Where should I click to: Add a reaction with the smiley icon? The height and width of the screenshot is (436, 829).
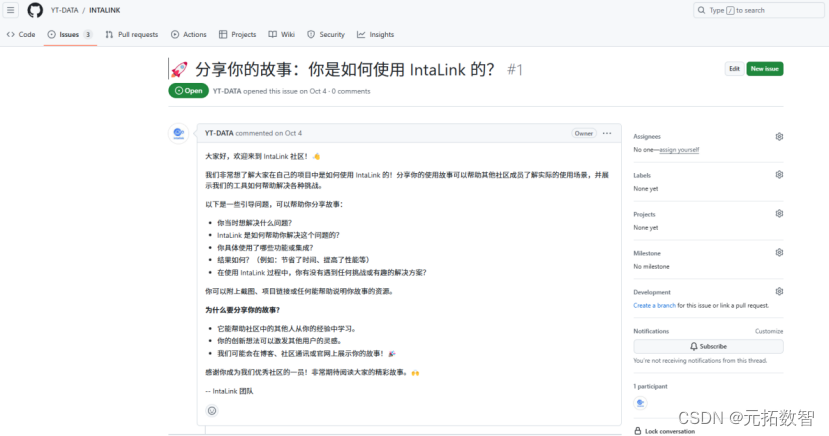pyautogui.click(x=212, y=411)
